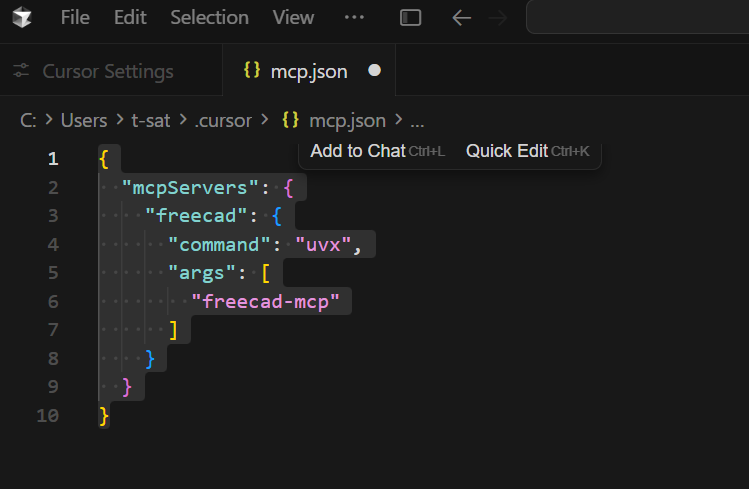749x489 pixels.
Task: Click line number 6 in the gutter
Action: [52, 301]
